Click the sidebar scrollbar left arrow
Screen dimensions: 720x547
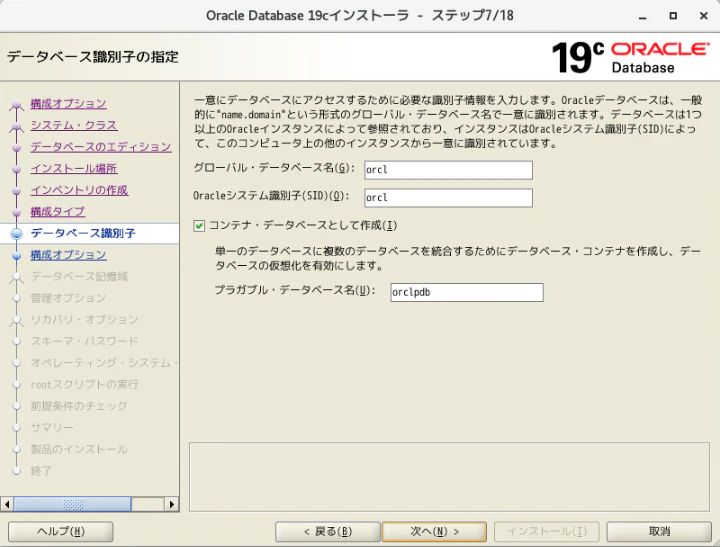(x=7, y=504)
